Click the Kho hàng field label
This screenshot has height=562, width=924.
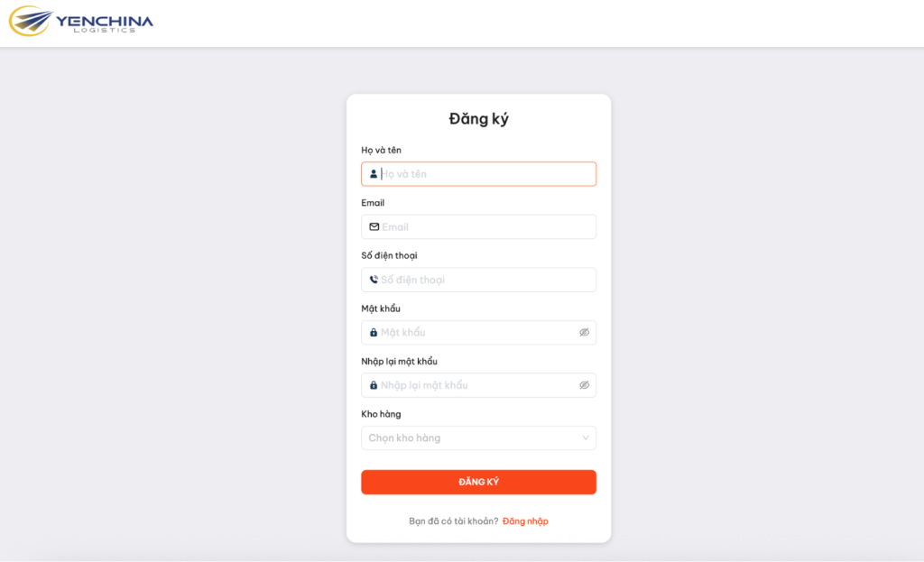point(381,414)
